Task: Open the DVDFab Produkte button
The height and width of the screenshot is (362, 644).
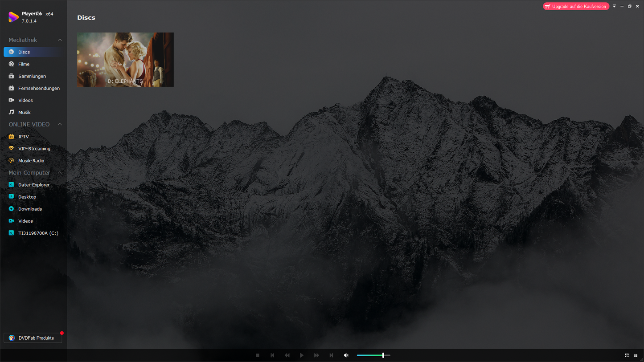Action: [33, 338]
